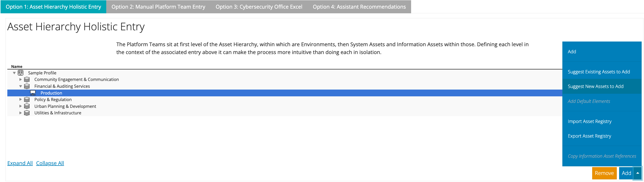
Task: Select the Production tree row
Action: pyautogui.click(x=285, y=93)
